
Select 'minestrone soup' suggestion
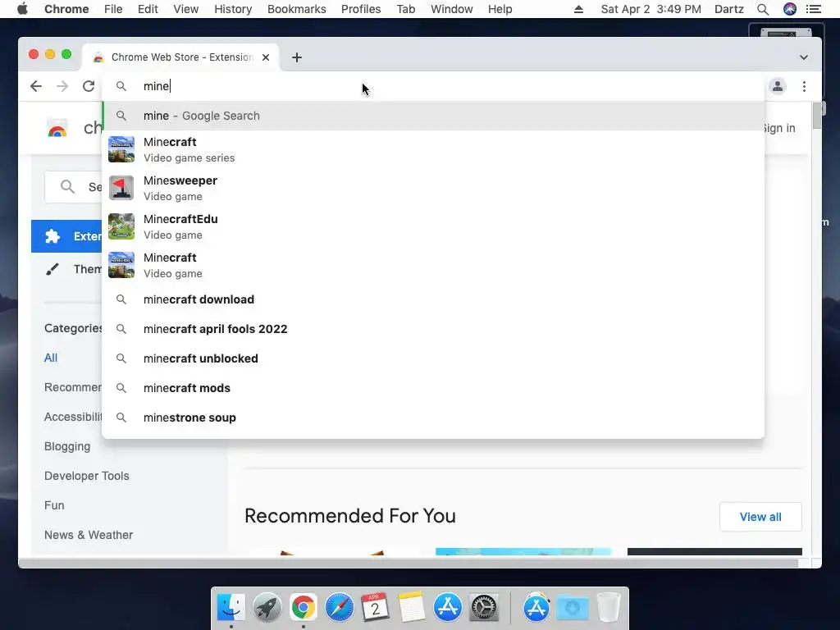tap(433, 418)
